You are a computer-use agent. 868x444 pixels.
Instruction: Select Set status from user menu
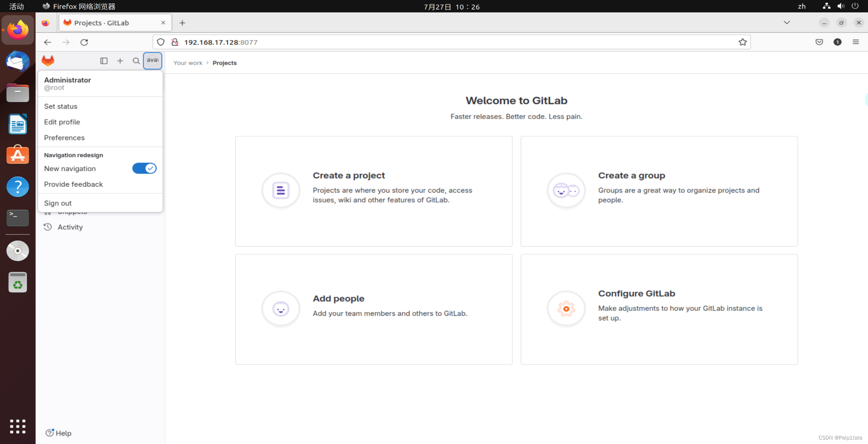tap(100, 106)
